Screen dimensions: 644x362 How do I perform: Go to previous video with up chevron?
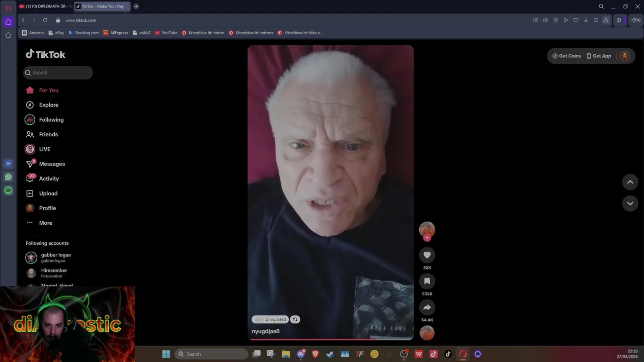[630, 182]
